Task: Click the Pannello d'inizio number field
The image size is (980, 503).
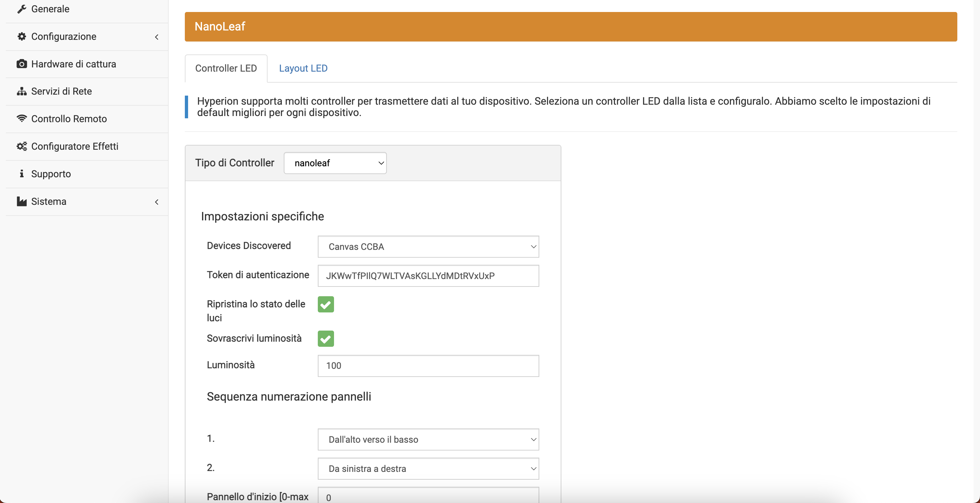Action: pyautogui.click(x=428, y=496)
